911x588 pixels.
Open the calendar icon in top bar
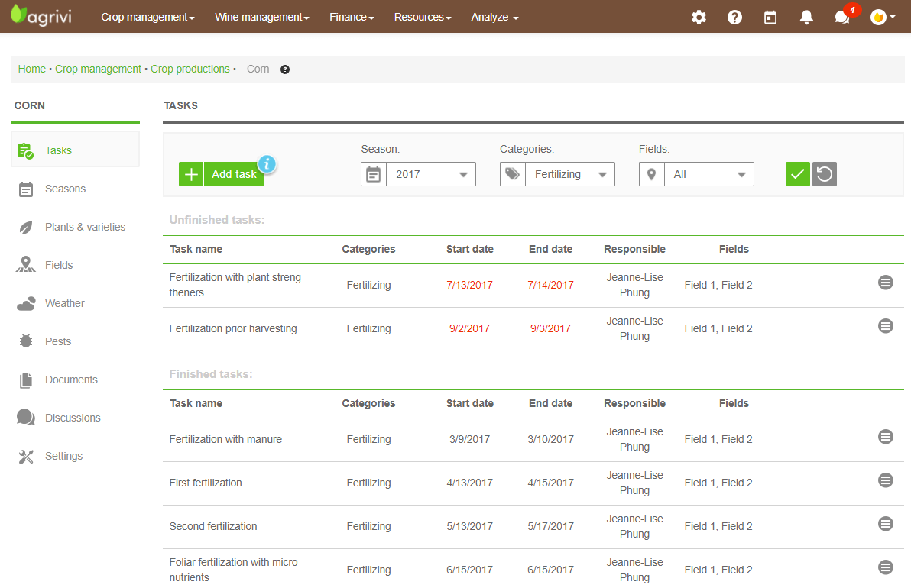click(770, 17)
